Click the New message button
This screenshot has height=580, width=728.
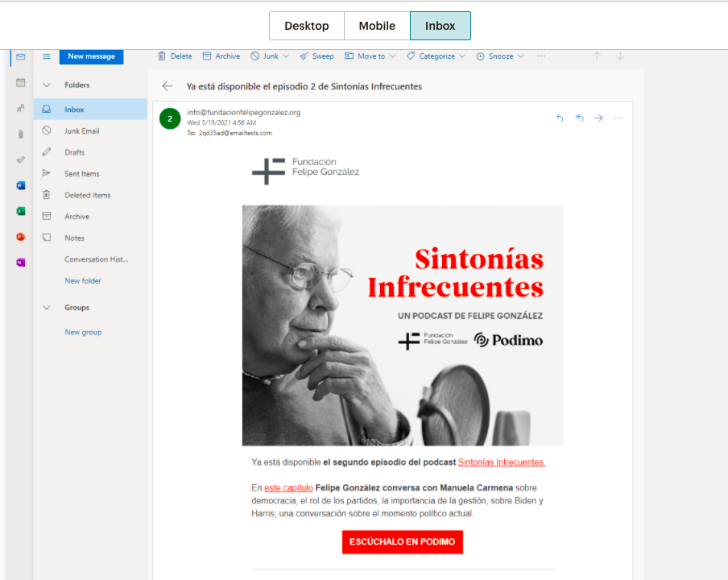[91, 56]
